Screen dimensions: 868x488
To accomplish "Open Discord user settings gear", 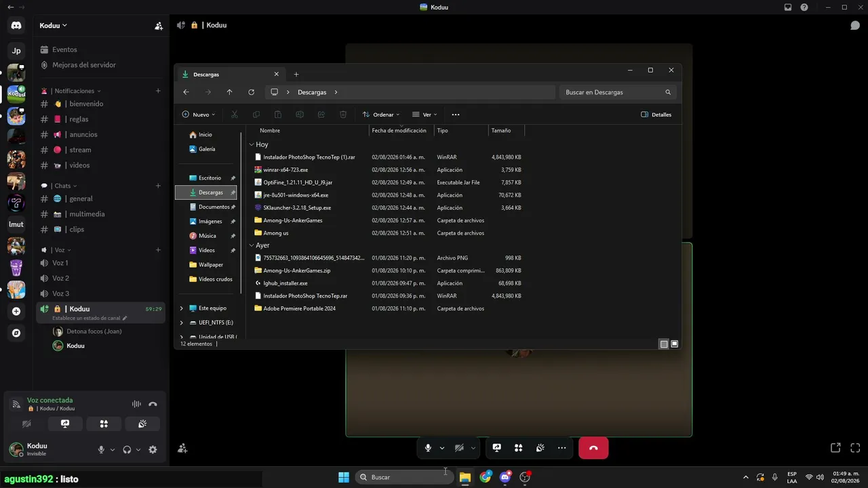I will click(x=153, y=449).
